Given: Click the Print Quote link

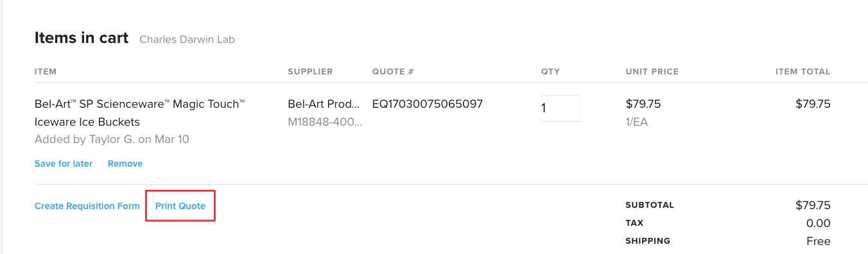Looking at the screenshot, I should click(x=180, y=206).
